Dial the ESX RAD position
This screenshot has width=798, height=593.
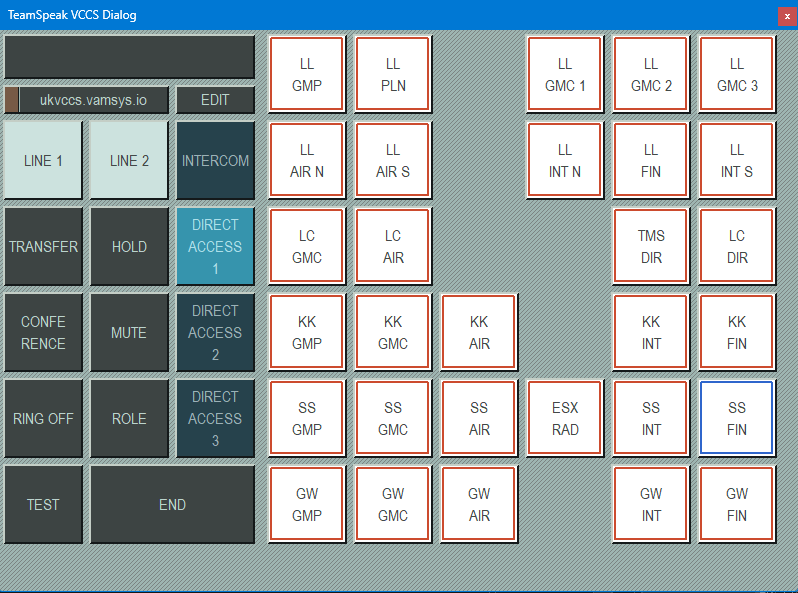pyautogui.click(x=565, y=419)
